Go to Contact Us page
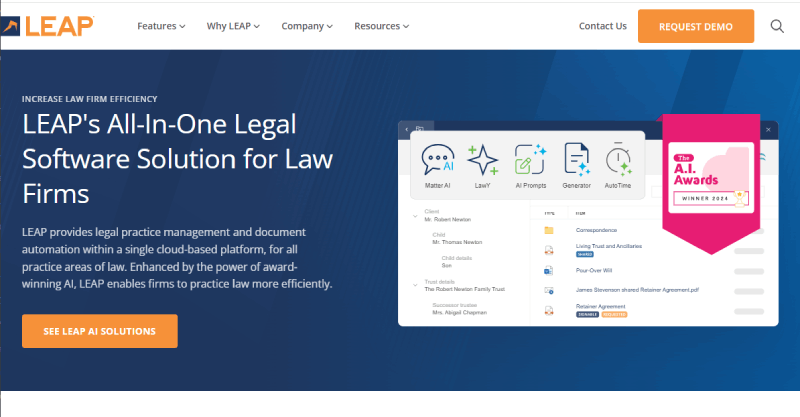 (x=602, y=26)
